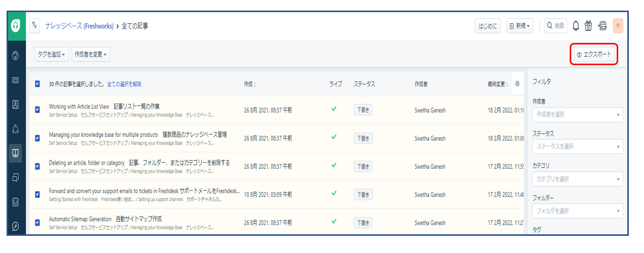Uncheck Automatic Sitemap Generation checkbox
This screenshot has height=253, width=644.
pyautogui.click(x=37, y=222)
